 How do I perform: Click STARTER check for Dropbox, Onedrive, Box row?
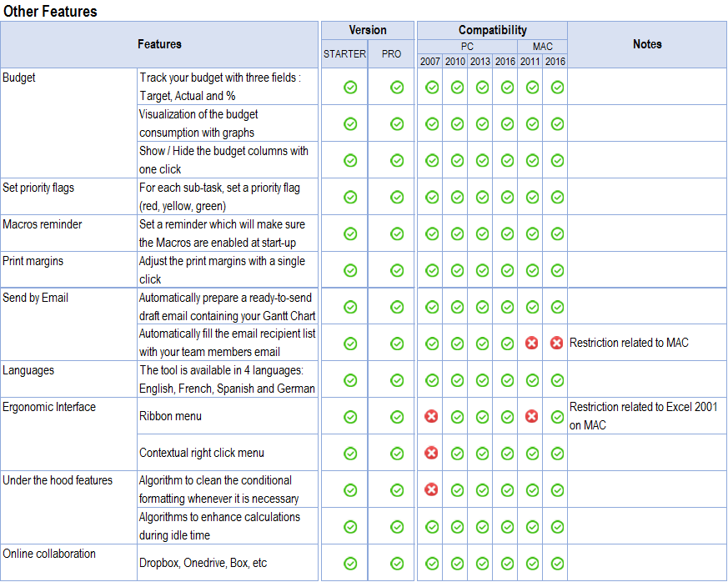pos(350,564)
